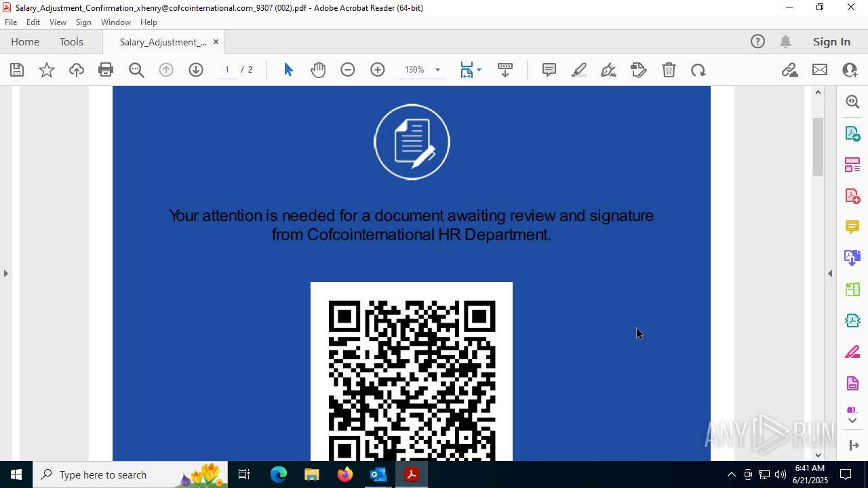Open the Export PDF tool in the right pane
Screen dimensions: 868x488
[x=852, y=133]
